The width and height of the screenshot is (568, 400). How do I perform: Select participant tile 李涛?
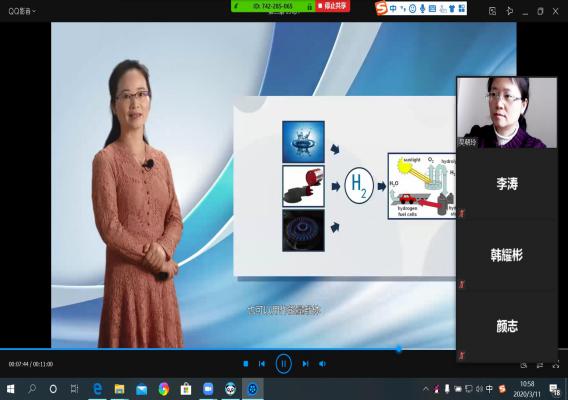coord(506,183)
